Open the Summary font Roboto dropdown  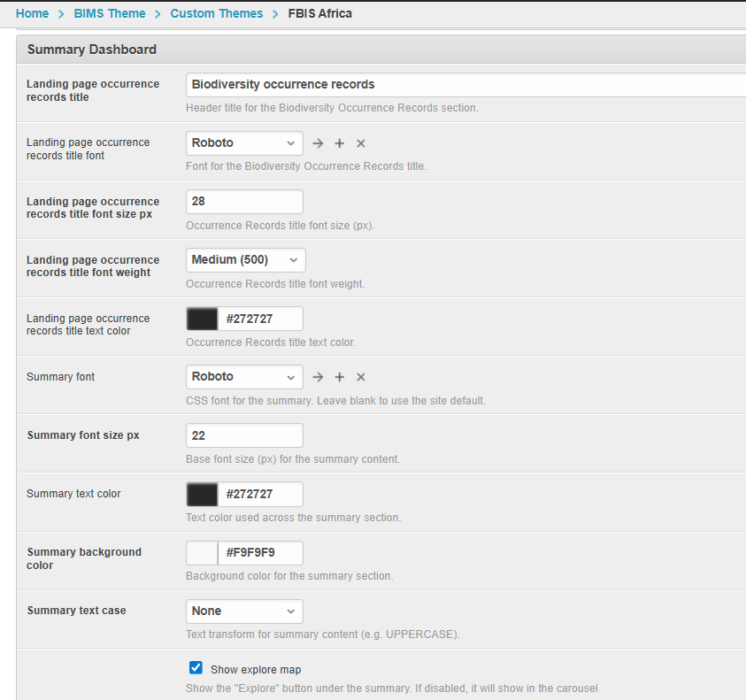(244, 377)
